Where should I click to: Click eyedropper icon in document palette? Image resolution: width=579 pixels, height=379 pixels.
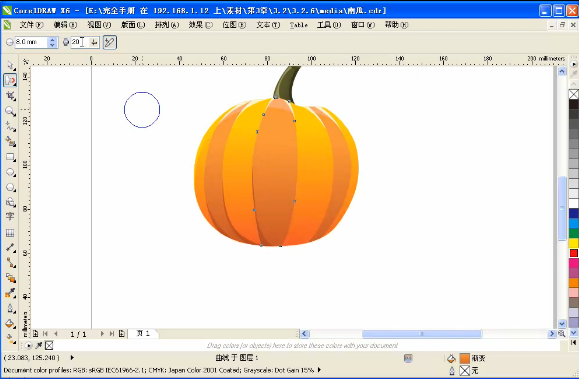point(39,345)
